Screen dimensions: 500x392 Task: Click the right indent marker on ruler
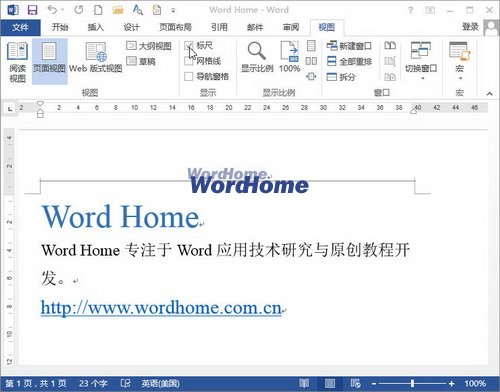(x=414, y=111)
